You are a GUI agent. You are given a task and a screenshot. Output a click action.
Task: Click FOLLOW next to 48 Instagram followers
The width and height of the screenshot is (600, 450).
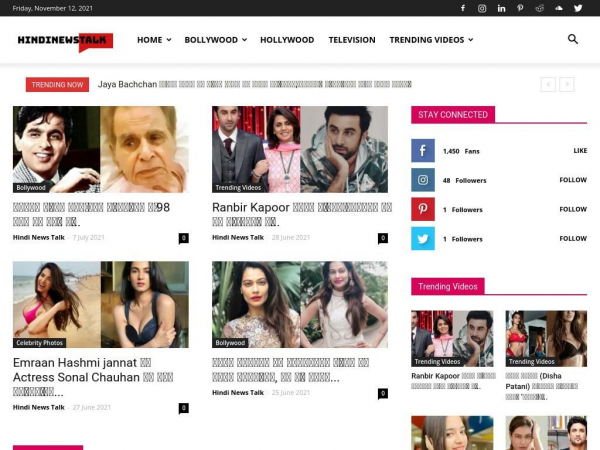coord(573,180)
